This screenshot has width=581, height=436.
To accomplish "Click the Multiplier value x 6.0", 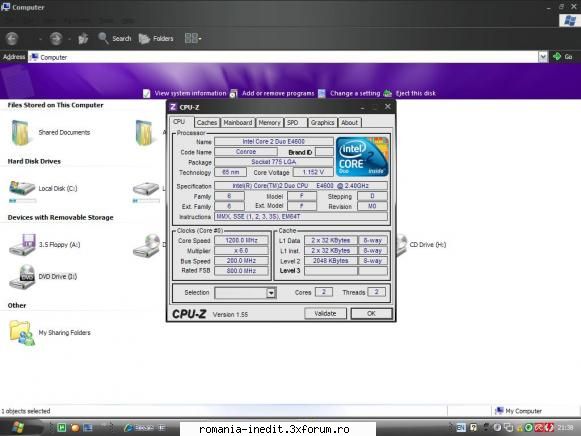I will tap(241, 251).
